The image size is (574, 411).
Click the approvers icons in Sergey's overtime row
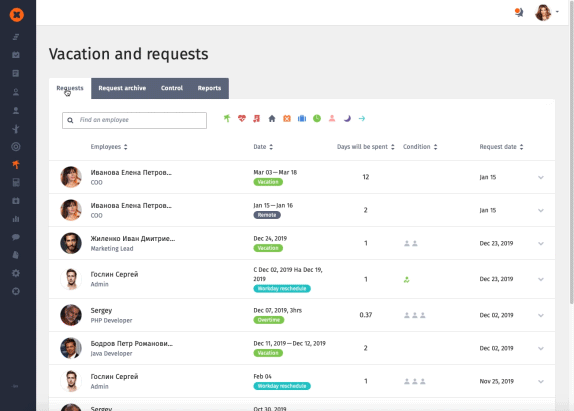415,315
